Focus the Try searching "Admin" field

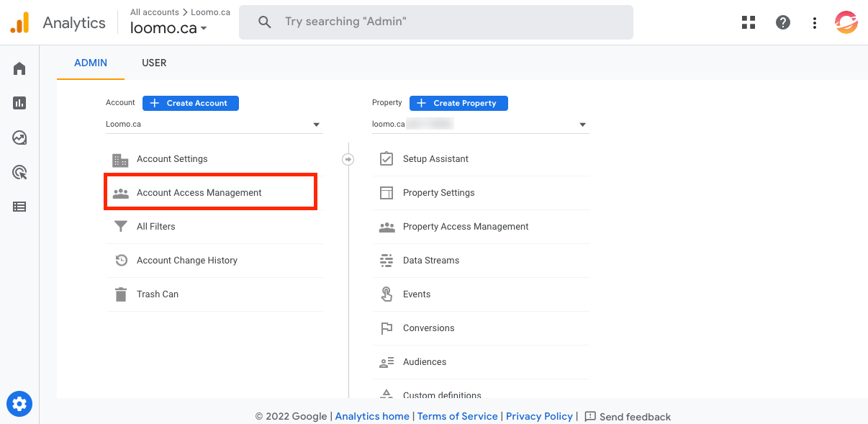[x=436, y=22]
